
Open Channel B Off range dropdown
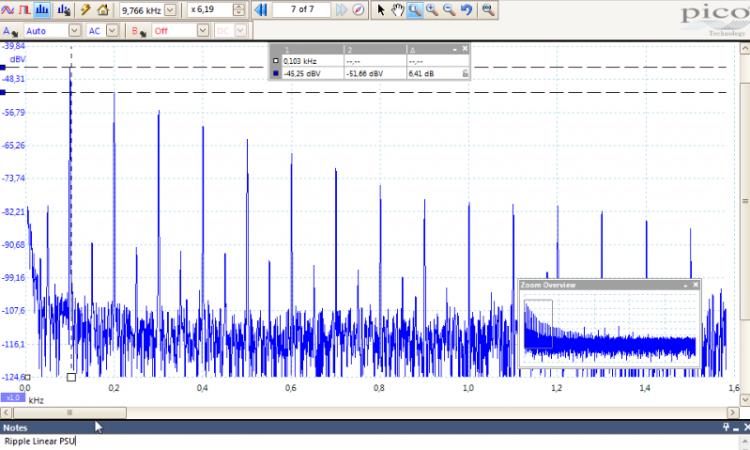(203, 31)
